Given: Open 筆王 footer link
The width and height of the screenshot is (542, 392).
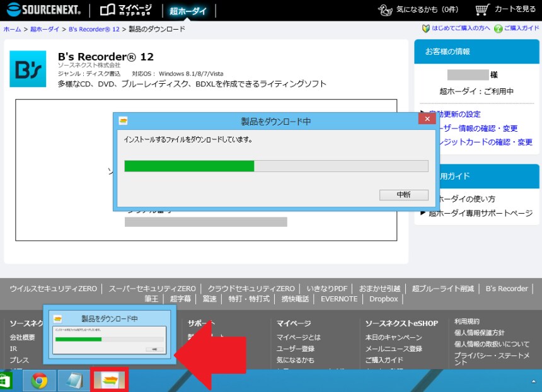Looking at the screenshot, I should pos(151,299).
